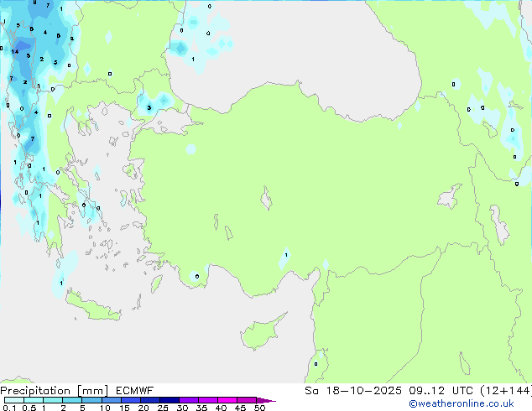The width and height of the screenshot is (532, 411).
Task: Click the legend label '50'
Action: (259, 408)
